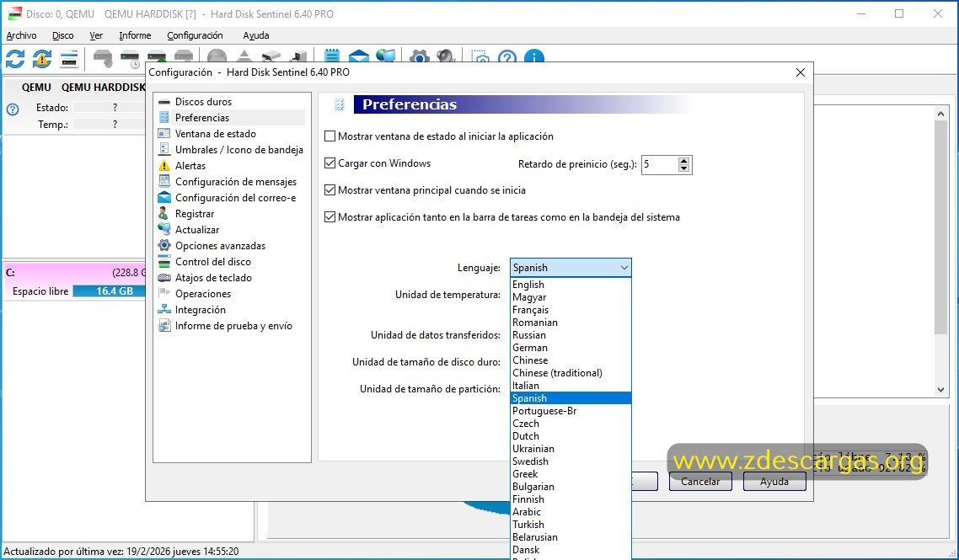Click the Ventana de estado window icon
The image size is (959, 560).
click(164, 133)
